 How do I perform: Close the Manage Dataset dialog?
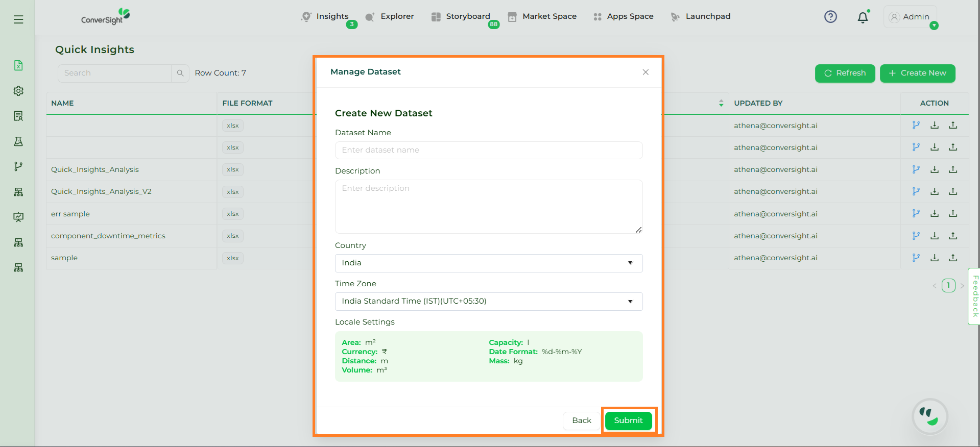[x=646, y=72]
